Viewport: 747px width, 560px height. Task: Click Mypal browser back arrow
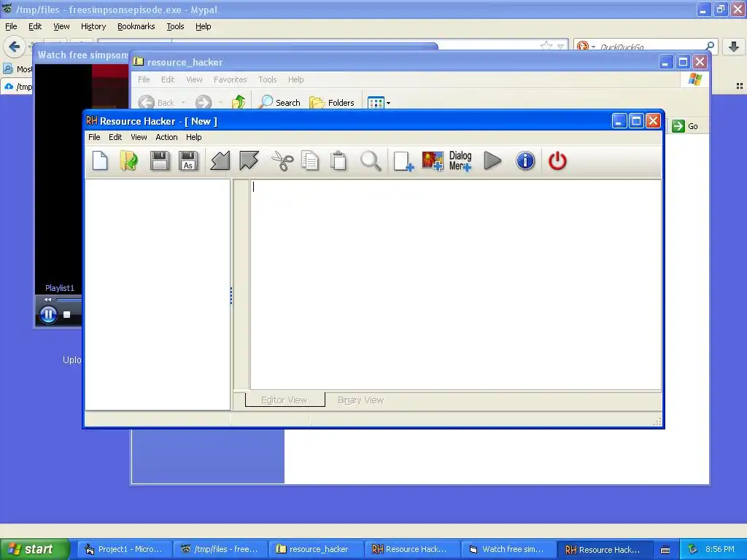(15, 46)
